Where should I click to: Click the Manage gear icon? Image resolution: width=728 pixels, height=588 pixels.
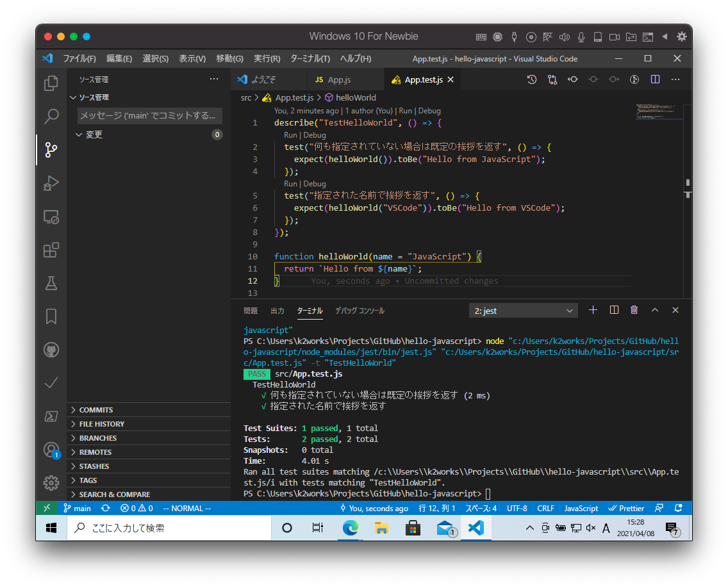coord(51,482)
